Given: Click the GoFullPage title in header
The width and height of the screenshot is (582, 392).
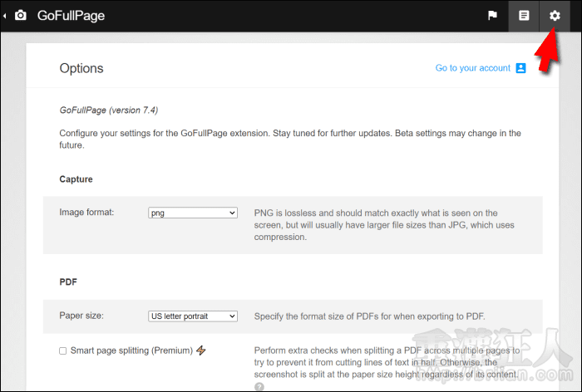Looking at the screenshot, I should click(71, 16).
